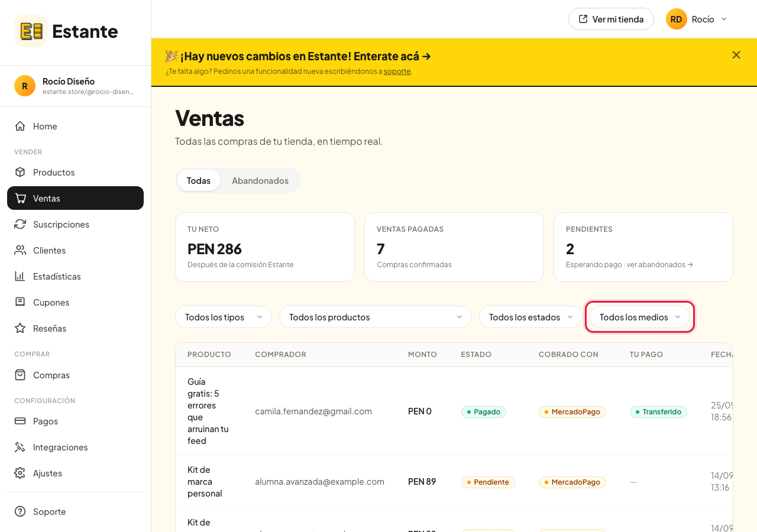The width and height of the screenshot is (757, 532).
Task: Click the Soporte question mark icon
Action: pyautogui.click(x=20, y=511)
